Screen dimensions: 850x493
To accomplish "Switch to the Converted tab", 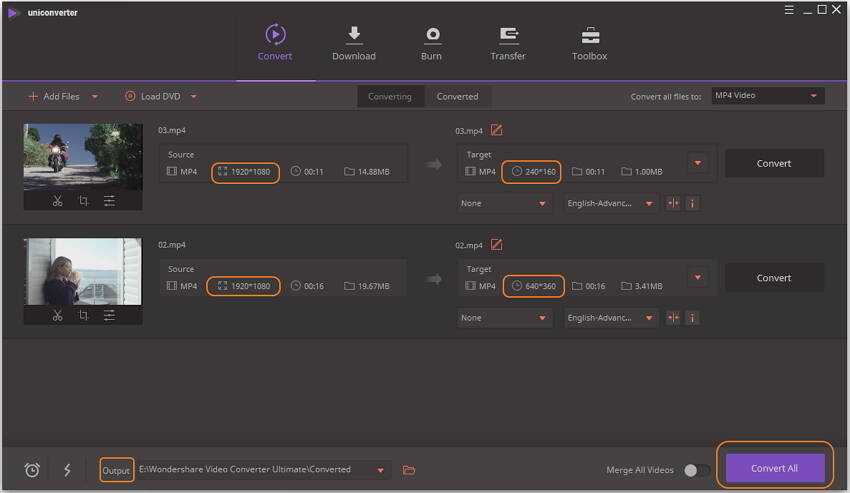I will 457,97.
